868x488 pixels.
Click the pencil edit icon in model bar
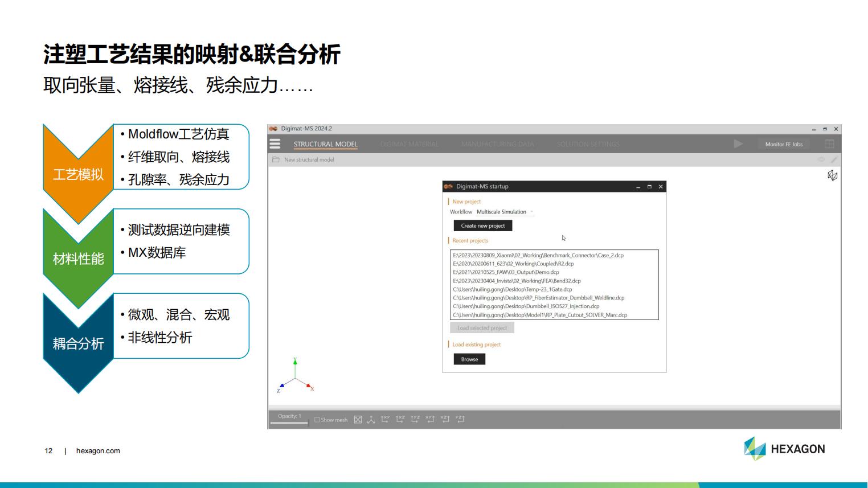(834, 159)
